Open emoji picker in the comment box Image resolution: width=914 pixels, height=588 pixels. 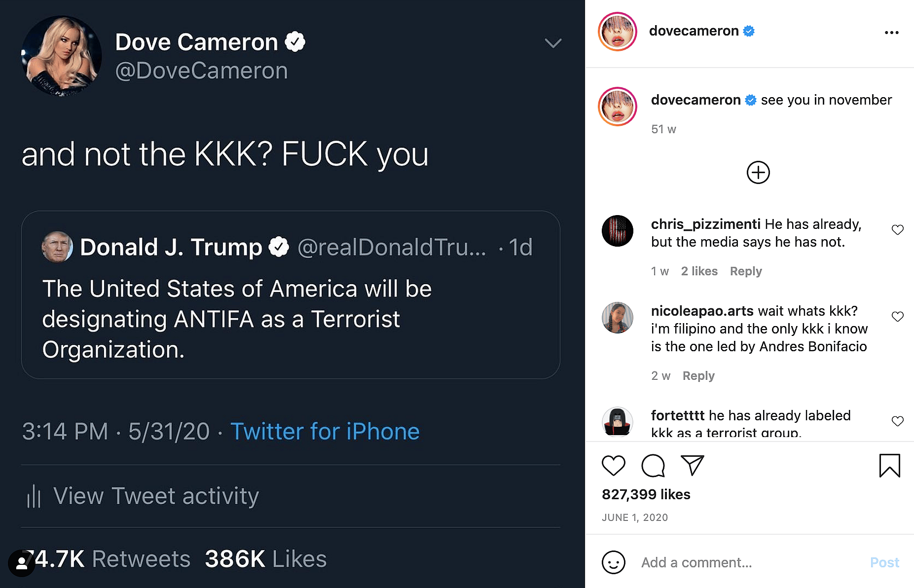tap(613, 562)
